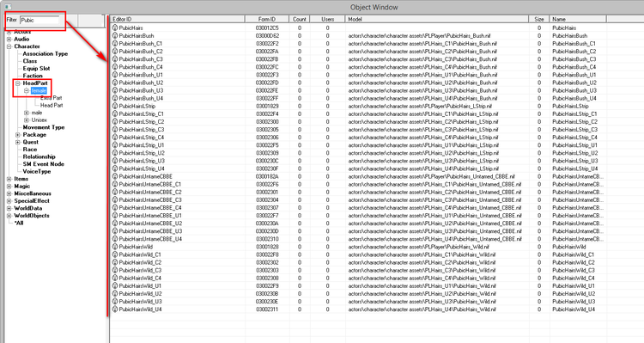Viewport: 644px width, 343px height.
Task: Click icon beside PubicHairsWild_C1
Action: coord(115,254)
